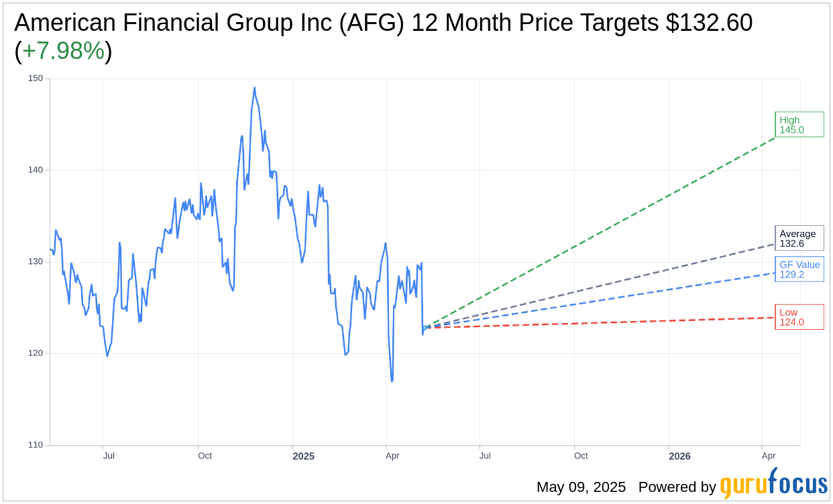
Task: Select the Average 132.6 target label
Action: [x=799, y=239]
